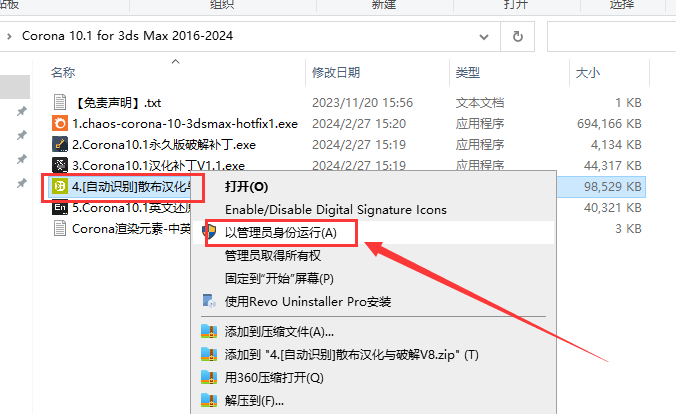Click size value 44,317 KB
676x414 pixels.
[613, 166]
